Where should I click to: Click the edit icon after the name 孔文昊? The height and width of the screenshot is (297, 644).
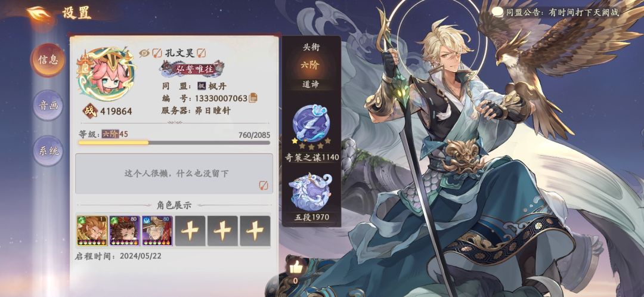[202, 53]
